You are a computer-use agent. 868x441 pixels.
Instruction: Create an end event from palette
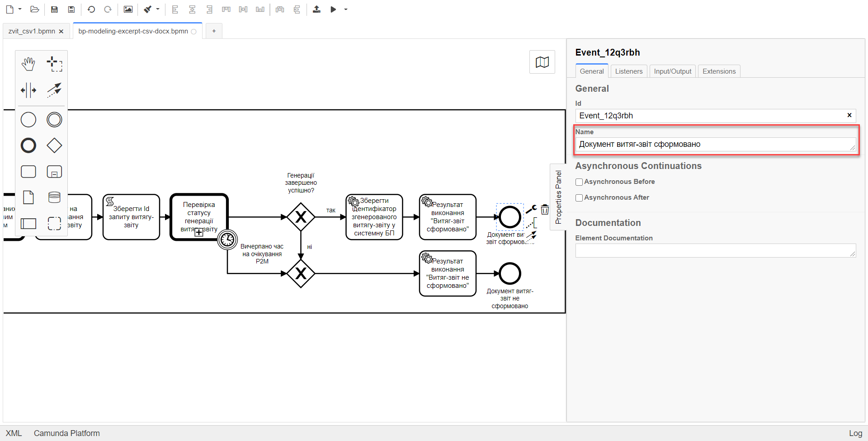(x=28, y=145)
